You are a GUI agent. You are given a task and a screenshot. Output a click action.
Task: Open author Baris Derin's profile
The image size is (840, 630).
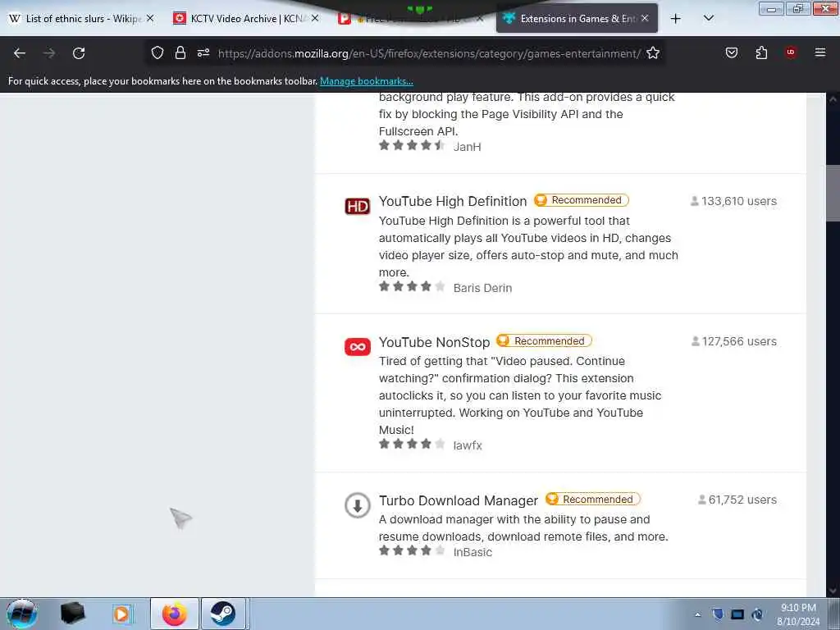(x=482, y=288)
